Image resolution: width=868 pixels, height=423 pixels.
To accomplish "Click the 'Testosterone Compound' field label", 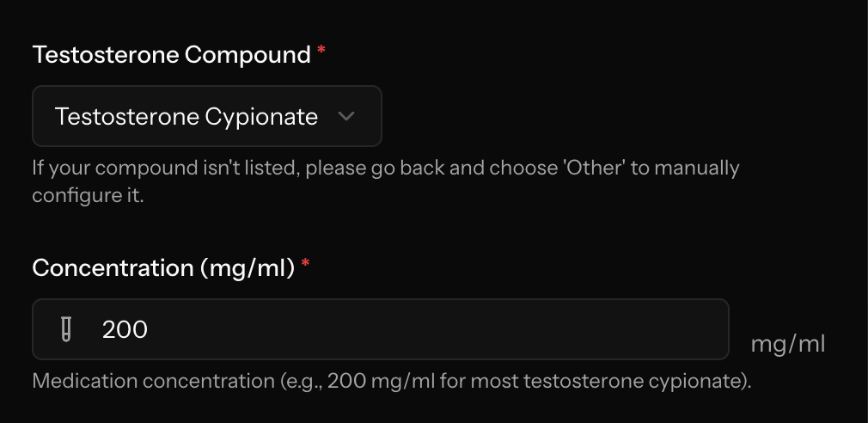I will point(172,55).
